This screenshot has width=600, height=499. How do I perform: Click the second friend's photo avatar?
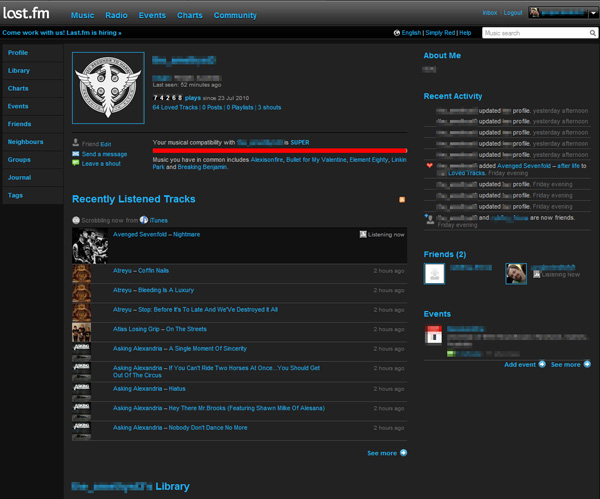516,274
